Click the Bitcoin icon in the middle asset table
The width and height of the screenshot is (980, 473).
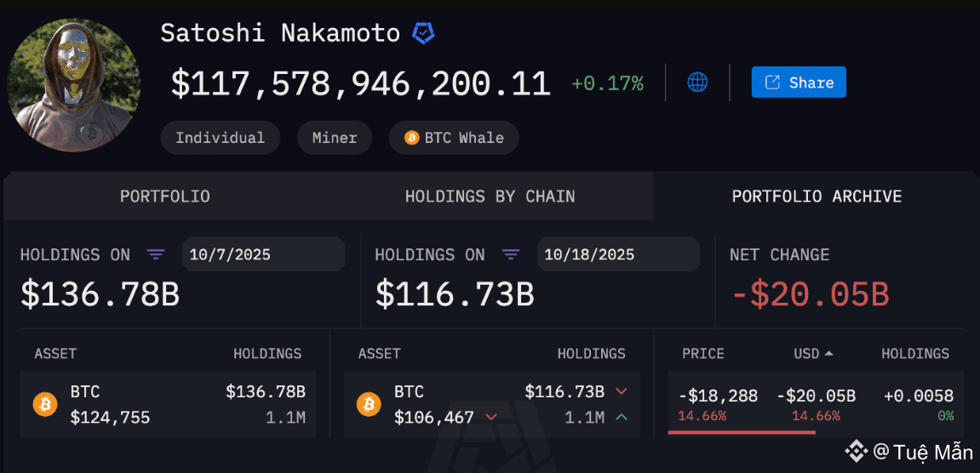point(369,404)
